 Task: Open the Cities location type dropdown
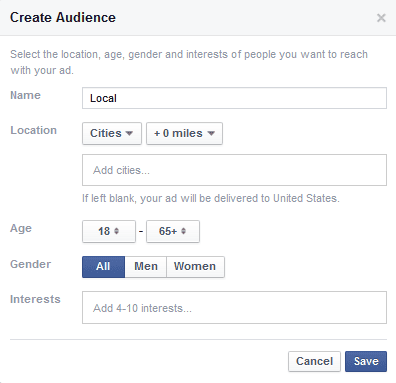112,133
